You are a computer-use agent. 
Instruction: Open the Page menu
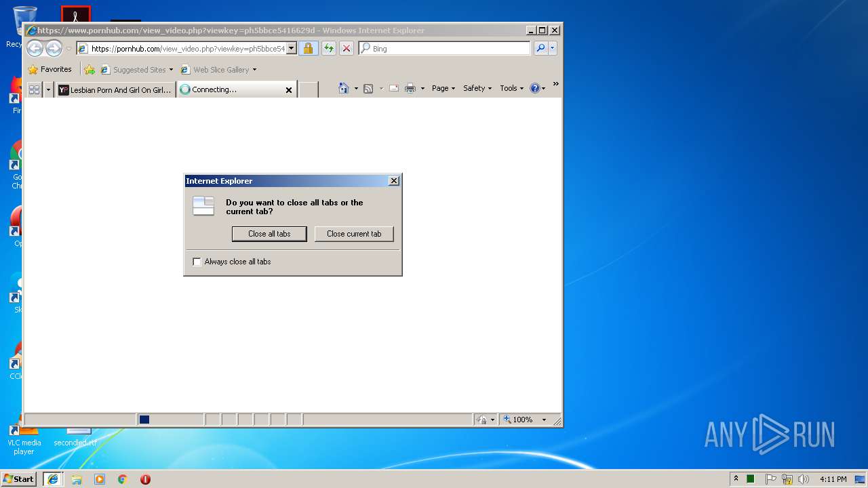coord(443,88)
